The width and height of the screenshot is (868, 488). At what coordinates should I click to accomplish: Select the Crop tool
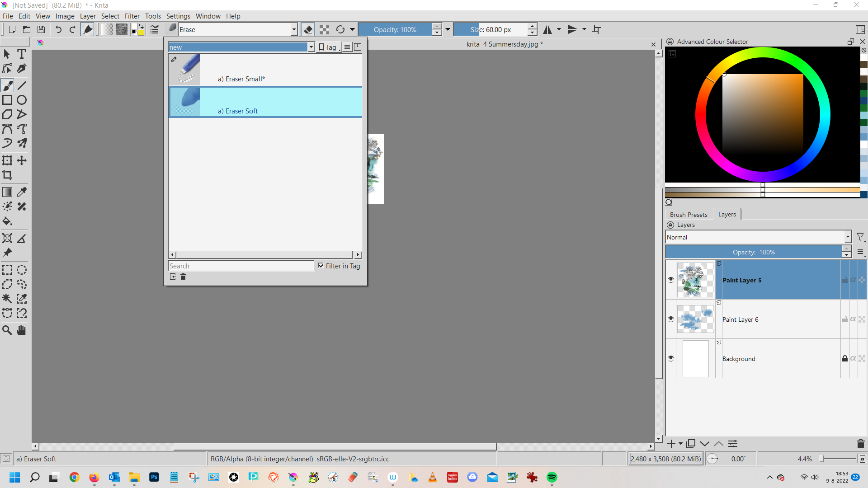coord(7,175)
